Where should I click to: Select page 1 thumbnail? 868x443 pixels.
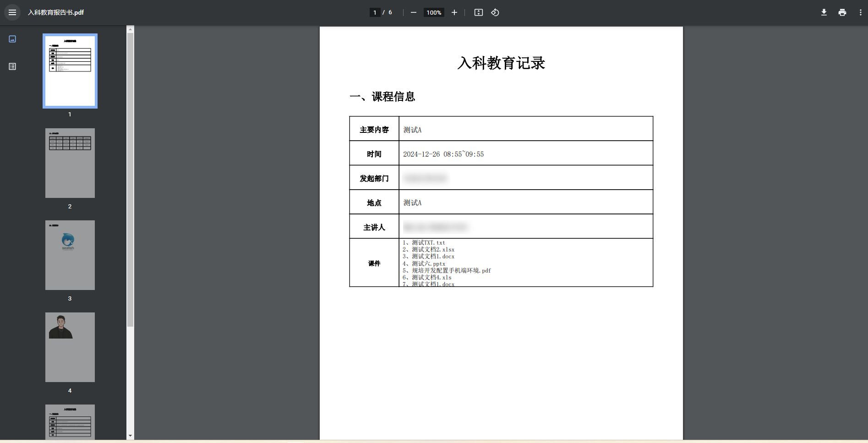coord(70,71)
